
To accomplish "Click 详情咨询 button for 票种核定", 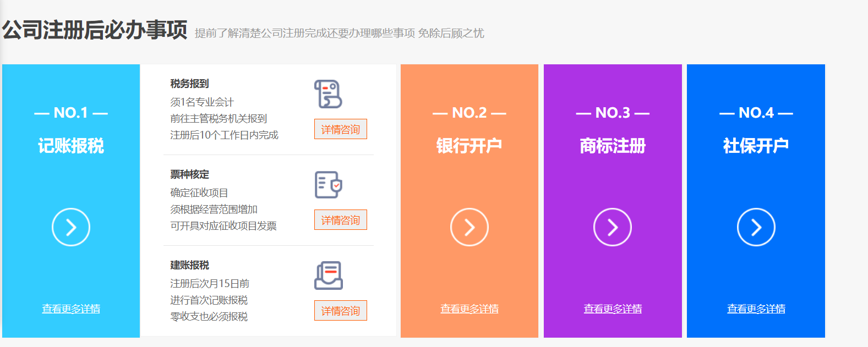I will [340, 220].
